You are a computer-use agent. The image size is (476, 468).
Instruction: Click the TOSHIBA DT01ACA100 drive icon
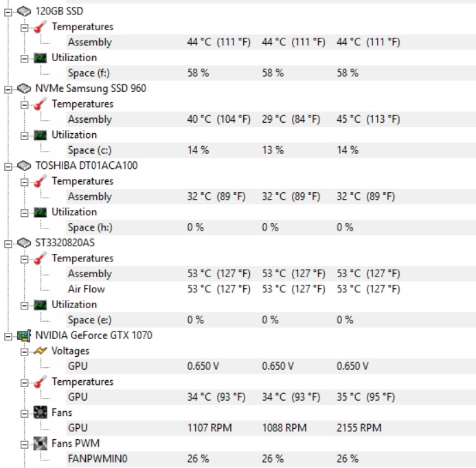pyautogui.click(x=23, y=165)
